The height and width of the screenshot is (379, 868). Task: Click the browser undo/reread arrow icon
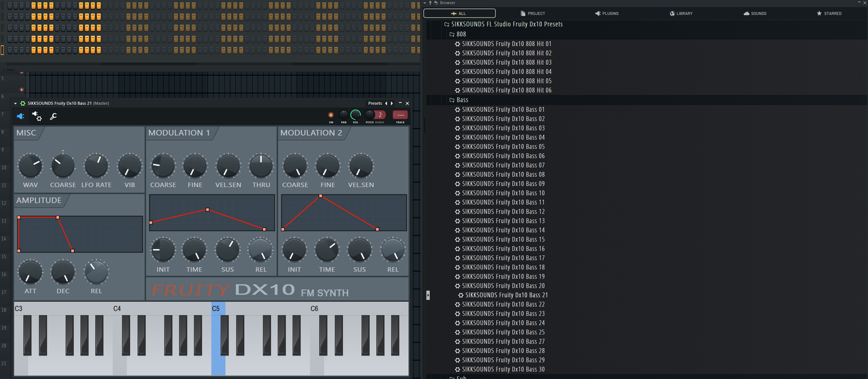click(436, 3)
